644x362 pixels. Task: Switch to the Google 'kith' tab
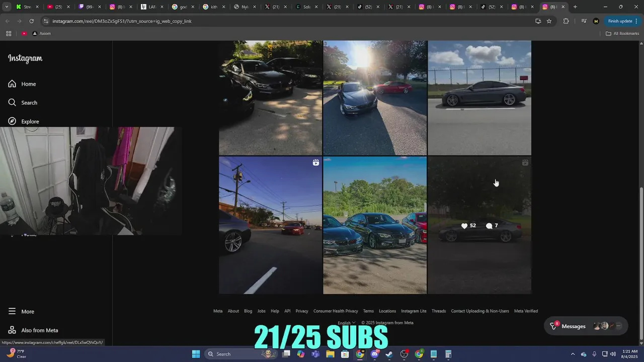coord(214,7)
